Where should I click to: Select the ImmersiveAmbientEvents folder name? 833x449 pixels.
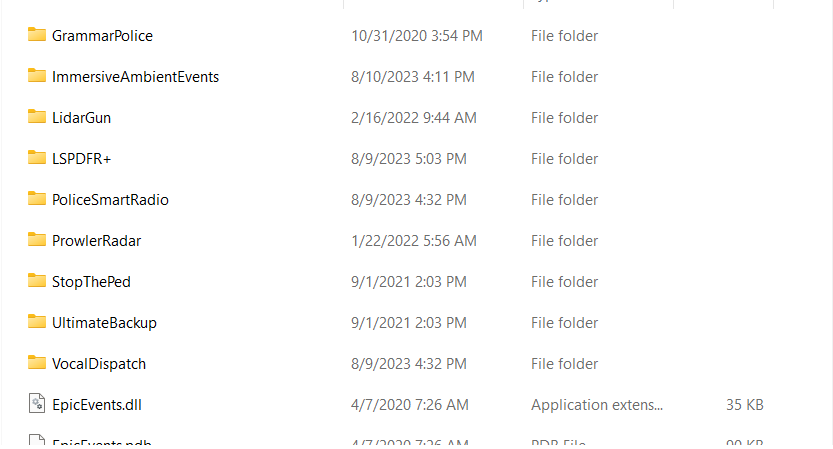point(135,77)
